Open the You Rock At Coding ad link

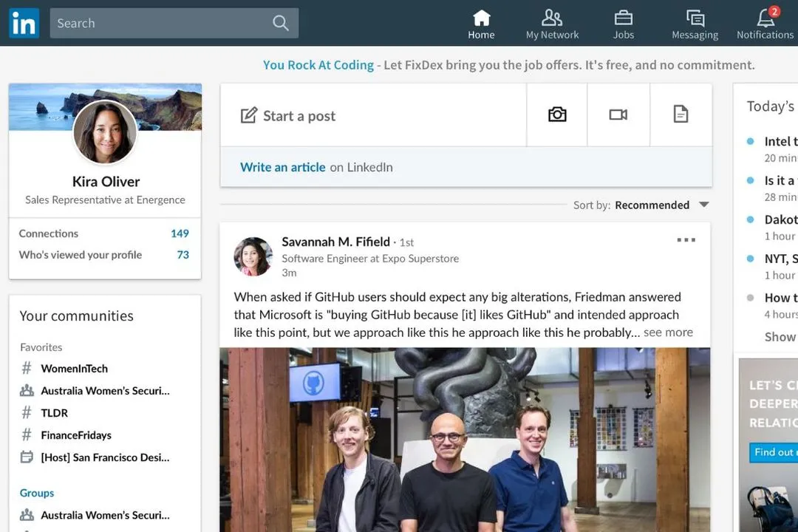point(318,65)
